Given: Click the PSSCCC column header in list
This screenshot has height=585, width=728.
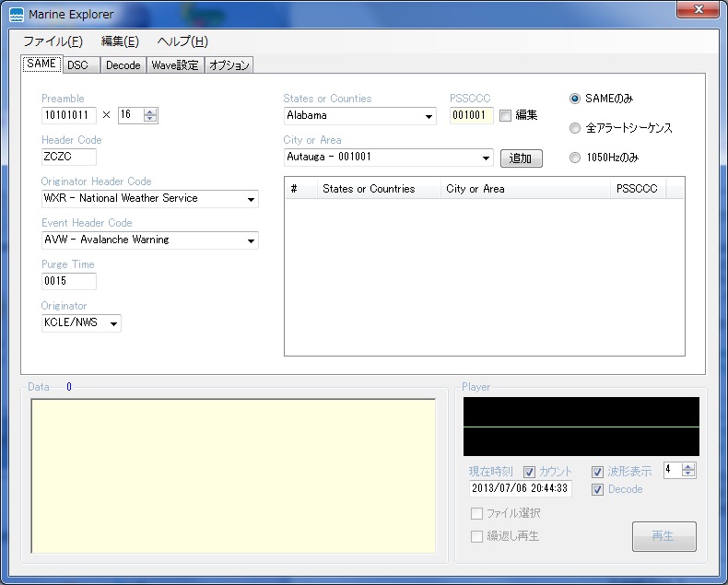Looking at the screenshot, I should tap(639, 189).
